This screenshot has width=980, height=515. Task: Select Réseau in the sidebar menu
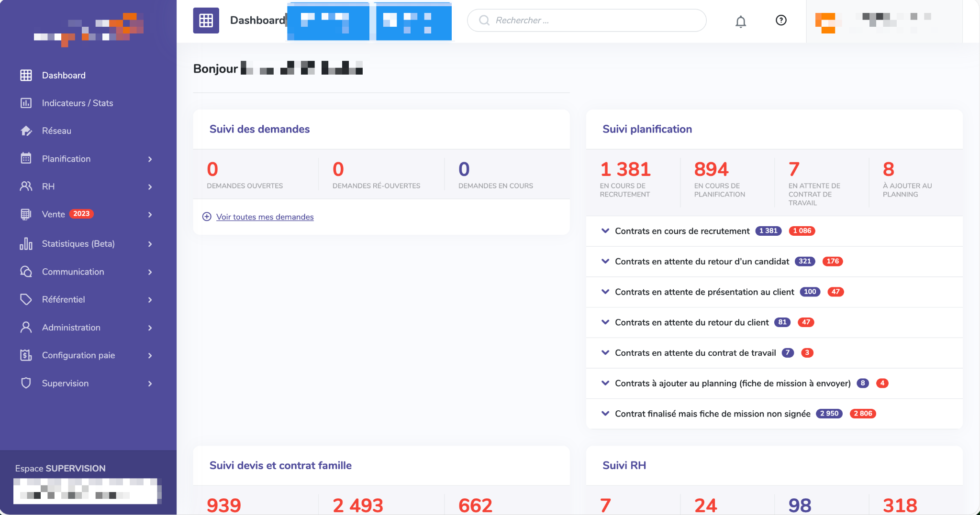point(56,131)
